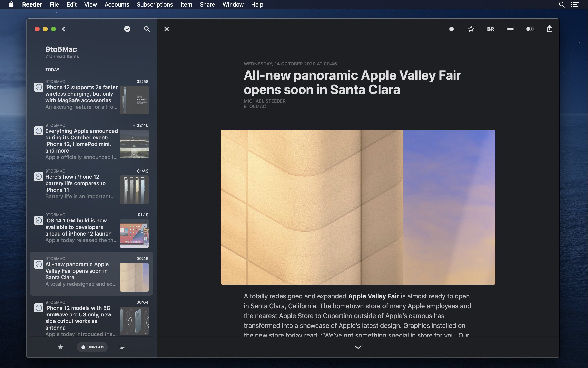Viewport: 588px width, 368px height.
Task: Click the clock icon beside the battery life article
Action: tap(39, 177)
